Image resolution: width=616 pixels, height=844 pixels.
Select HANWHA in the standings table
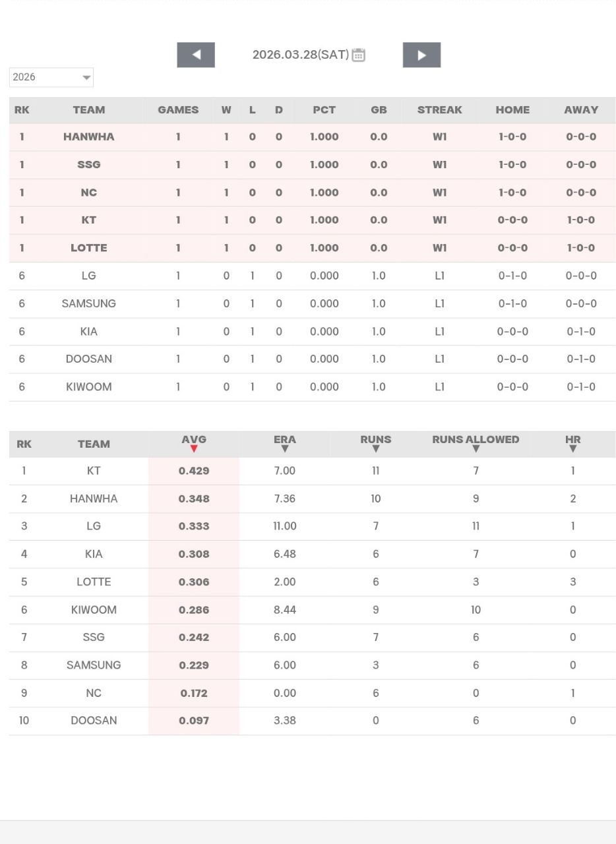point(89,137)
